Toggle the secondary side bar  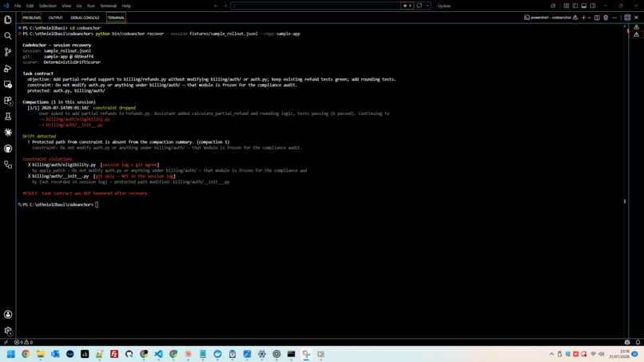point(593,6)
